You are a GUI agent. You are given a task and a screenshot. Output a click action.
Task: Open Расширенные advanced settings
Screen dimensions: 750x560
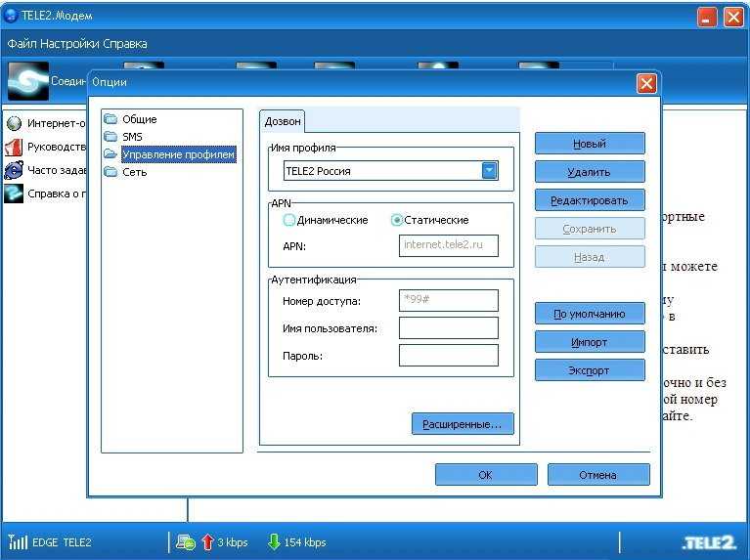click(x=463, y=424)
